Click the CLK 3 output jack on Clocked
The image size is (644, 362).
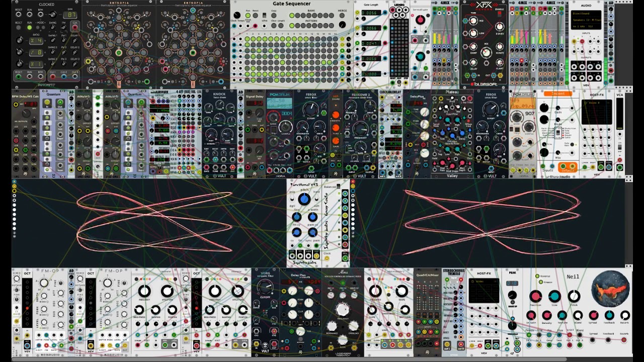coord(74,77)
